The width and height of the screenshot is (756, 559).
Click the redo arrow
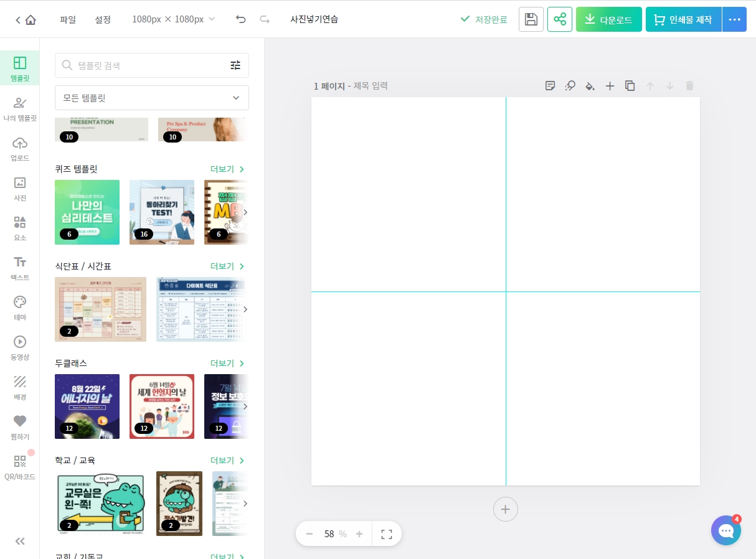pos(265,19)
